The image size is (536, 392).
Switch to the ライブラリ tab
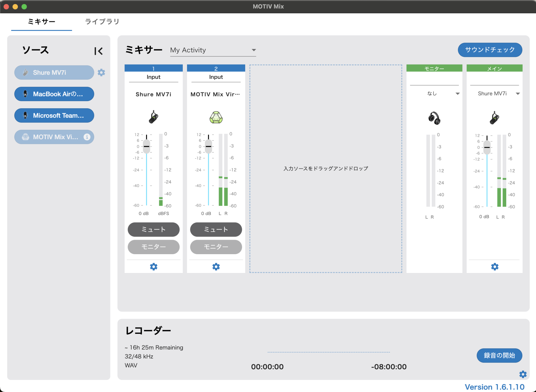click(102, 21)
